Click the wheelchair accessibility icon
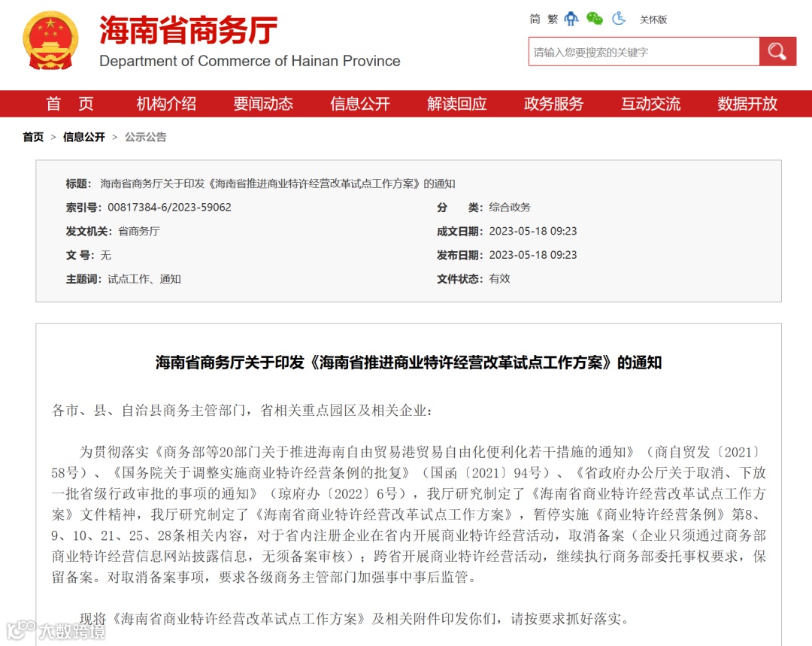Screen dimensions: 812x646 tap(619, 19)
